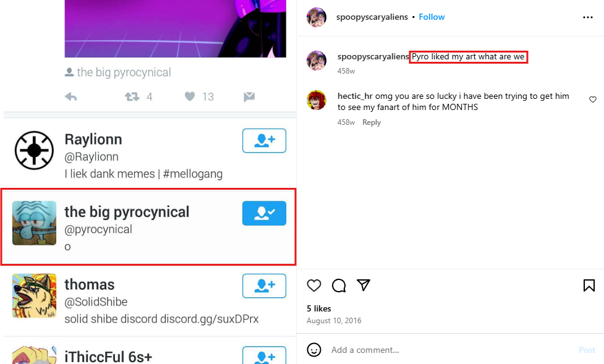Click Reply under the hectic_hr comment
Screen dimensions: 604x364
372,122
